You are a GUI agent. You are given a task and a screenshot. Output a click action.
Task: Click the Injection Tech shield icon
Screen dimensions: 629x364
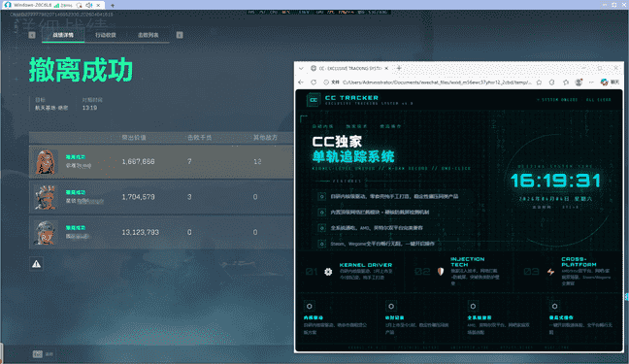[441, 272]
